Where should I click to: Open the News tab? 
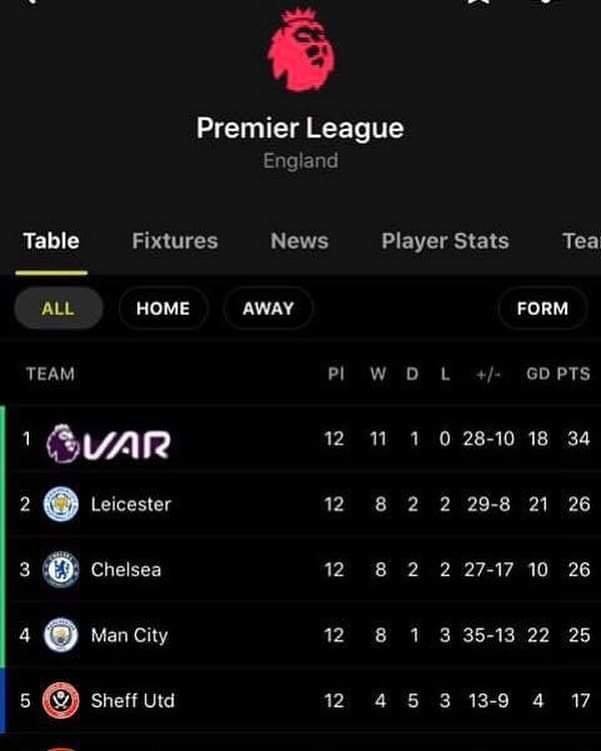pyautogui.click(x=299, y=240)
